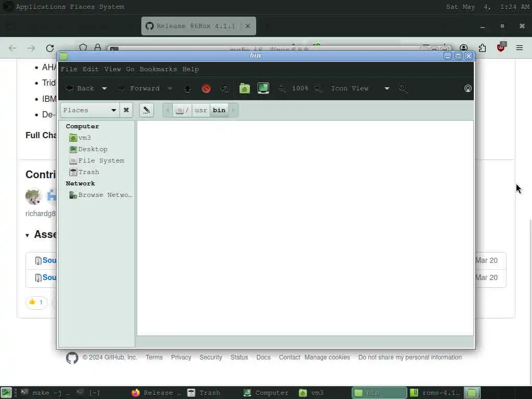Open Browse Network in sidebar

(x=100, y=195)
